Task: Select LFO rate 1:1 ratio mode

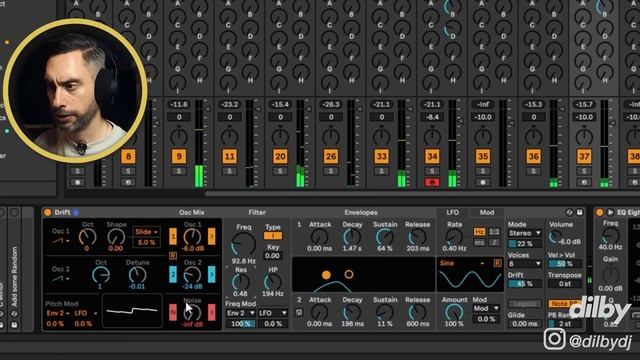Action: tap(494, 232)
